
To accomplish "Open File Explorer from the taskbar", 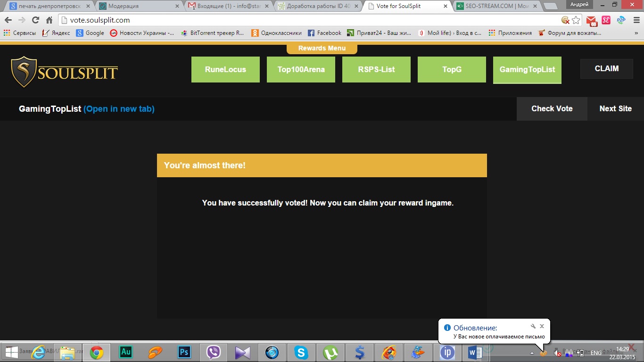I will point(67,352).
